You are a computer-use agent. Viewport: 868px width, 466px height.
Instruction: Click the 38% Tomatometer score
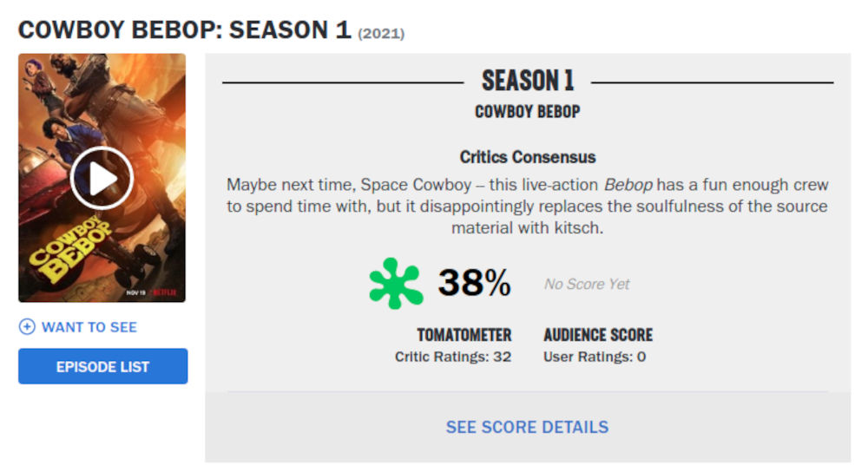[x=474, y=283]
